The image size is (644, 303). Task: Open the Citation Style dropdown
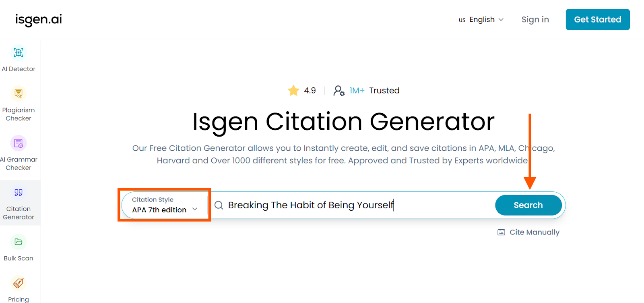point(163,205)
